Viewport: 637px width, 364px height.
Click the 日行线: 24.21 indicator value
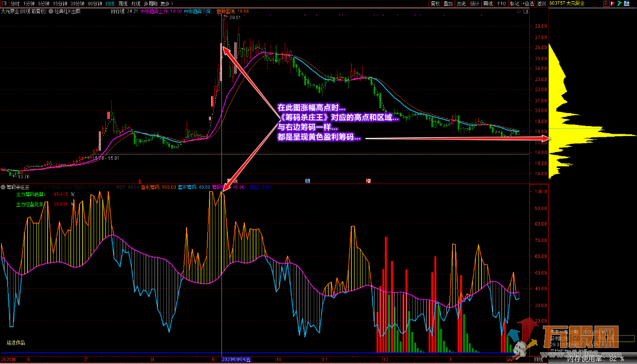124,11
